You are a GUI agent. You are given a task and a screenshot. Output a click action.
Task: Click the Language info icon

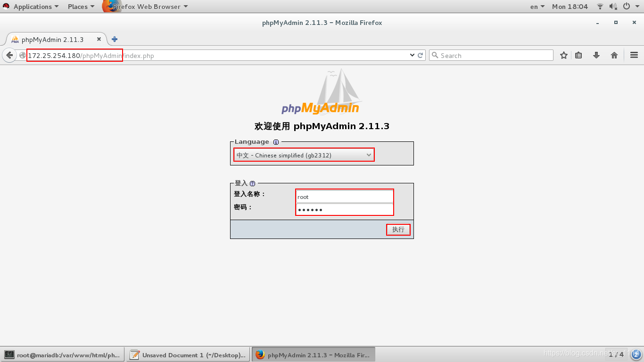coord(276,142)
